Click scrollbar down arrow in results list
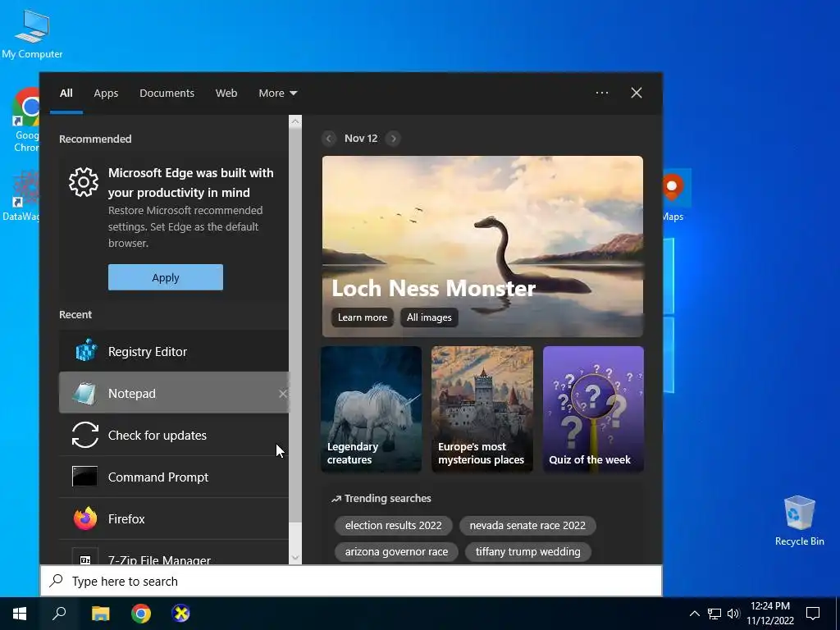 (x=295, y=558)
